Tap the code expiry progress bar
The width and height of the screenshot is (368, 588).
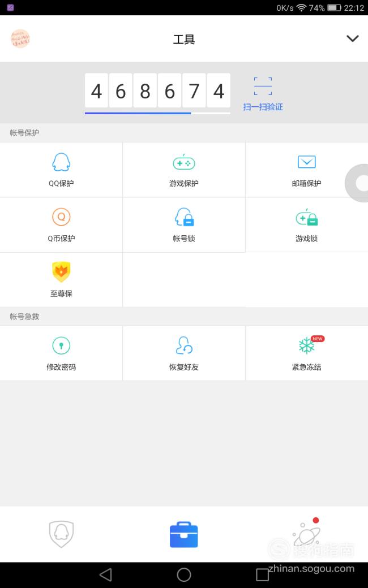pos(157,113)
